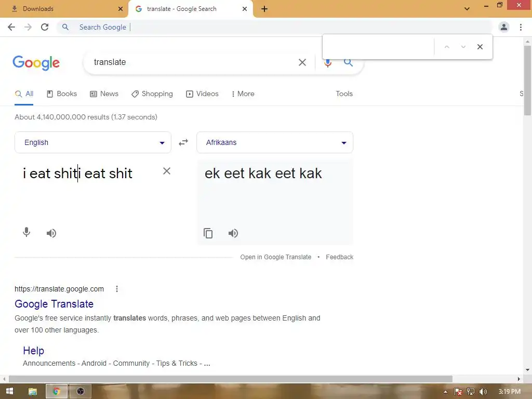This screenshot has width=532, height=399.
Task: Click the translate.google.com URL text
Action: (x=59, y=289)
